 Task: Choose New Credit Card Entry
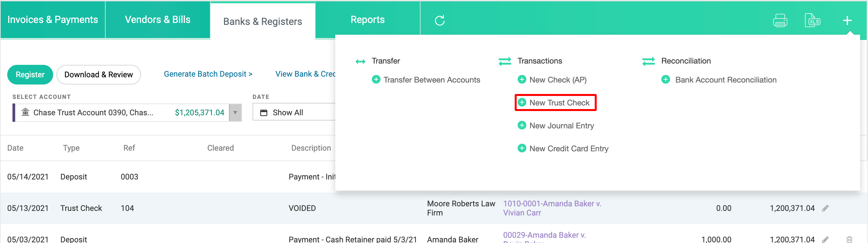click(569, 148)
